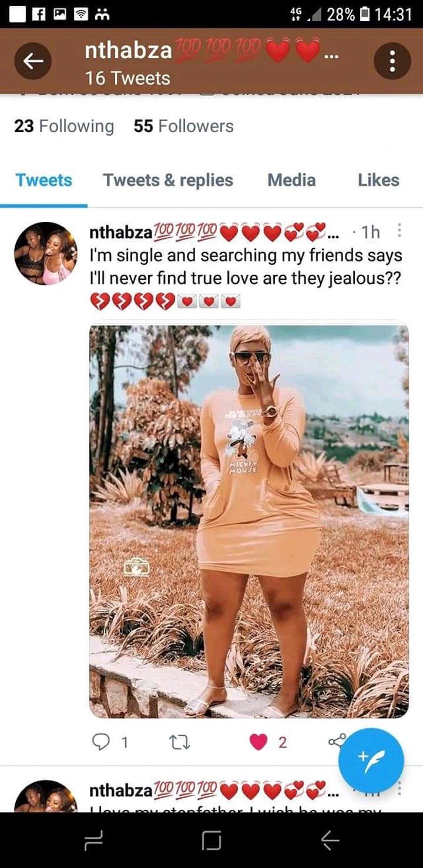Select the Tweets tab

[43, 180]
